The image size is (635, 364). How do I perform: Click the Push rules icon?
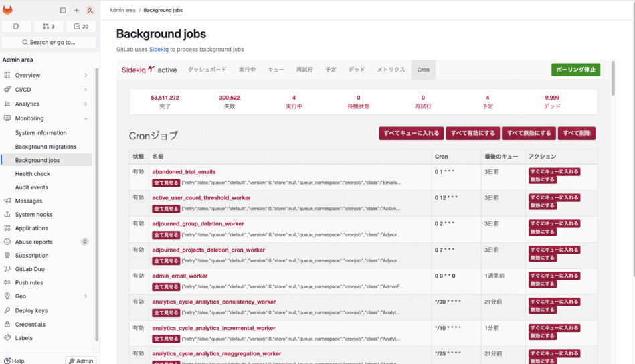click(x=7, y=282)
